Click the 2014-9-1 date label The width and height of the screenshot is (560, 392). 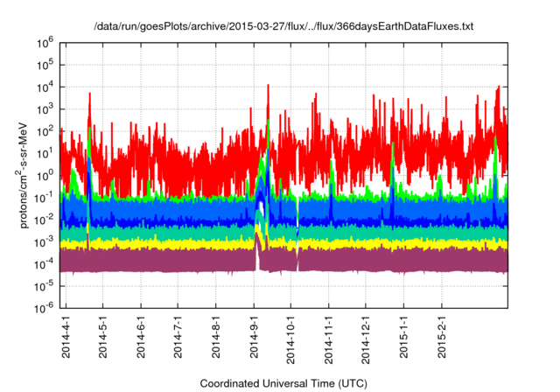(x=254, y=336)
